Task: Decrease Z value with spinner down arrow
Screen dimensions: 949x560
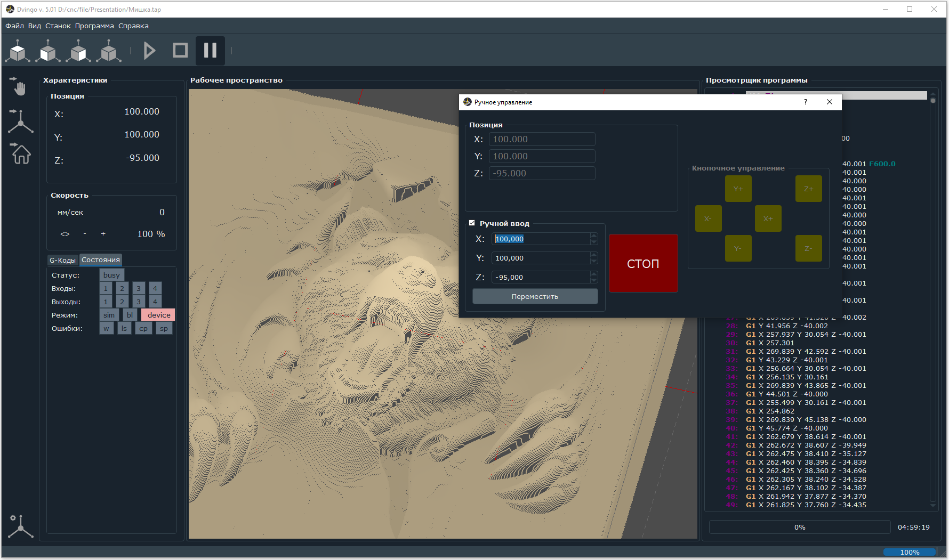Action: (x=594, y=280)
